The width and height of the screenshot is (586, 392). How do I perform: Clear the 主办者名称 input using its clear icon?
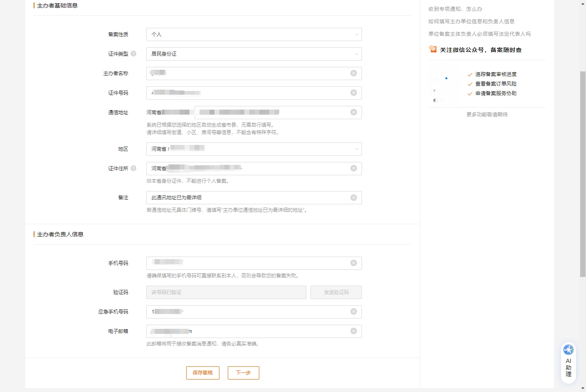pyautogui.click(x=354, y=73)
